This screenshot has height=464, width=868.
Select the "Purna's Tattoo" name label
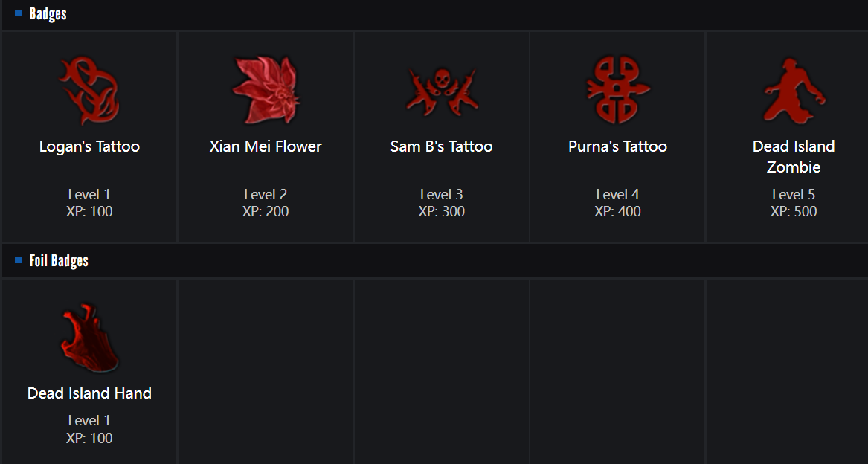click(617, 146)
